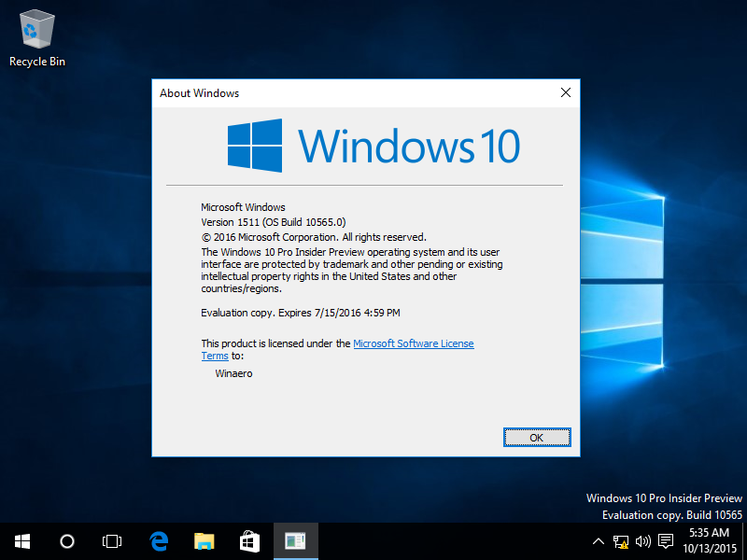Image resolution: width=747 pixels, height=560 pixels.
Task: Open the volume speaker tray icon
Action: click(x=643, y=541)
